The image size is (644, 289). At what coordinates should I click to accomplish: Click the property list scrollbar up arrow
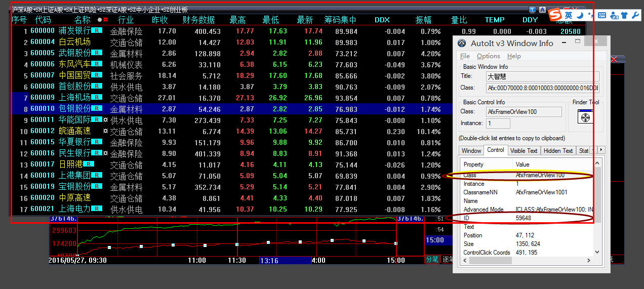(597, 162)
